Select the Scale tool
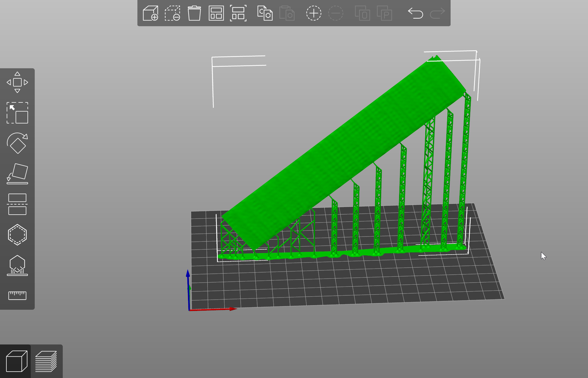The height and width of the screenshot is (378, 588). (17, 113)
